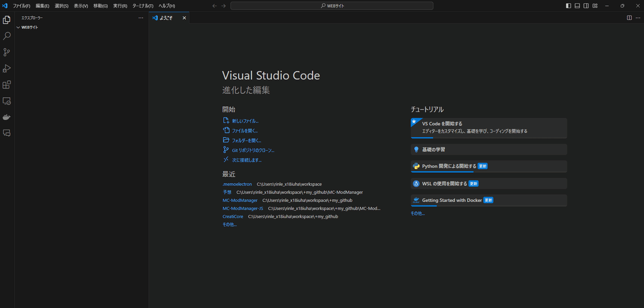Open the Extensions view icon
Viewport: 644px width, 308px height.
click(7, 84)
